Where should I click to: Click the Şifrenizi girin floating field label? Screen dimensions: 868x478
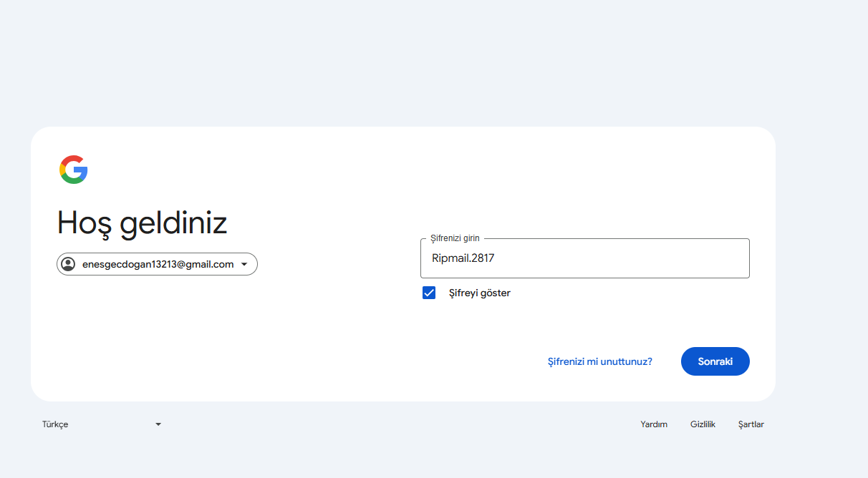point(455,238)
